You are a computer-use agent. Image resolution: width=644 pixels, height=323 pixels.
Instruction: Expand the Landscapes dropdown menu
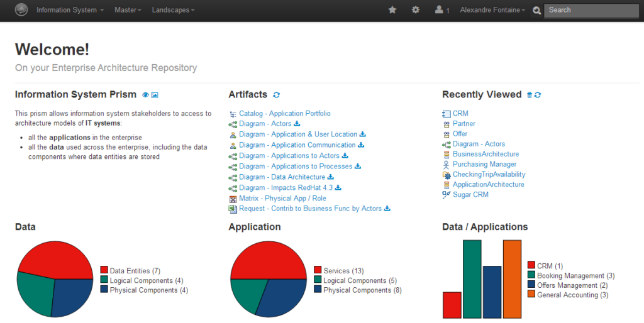click(173, 10)
